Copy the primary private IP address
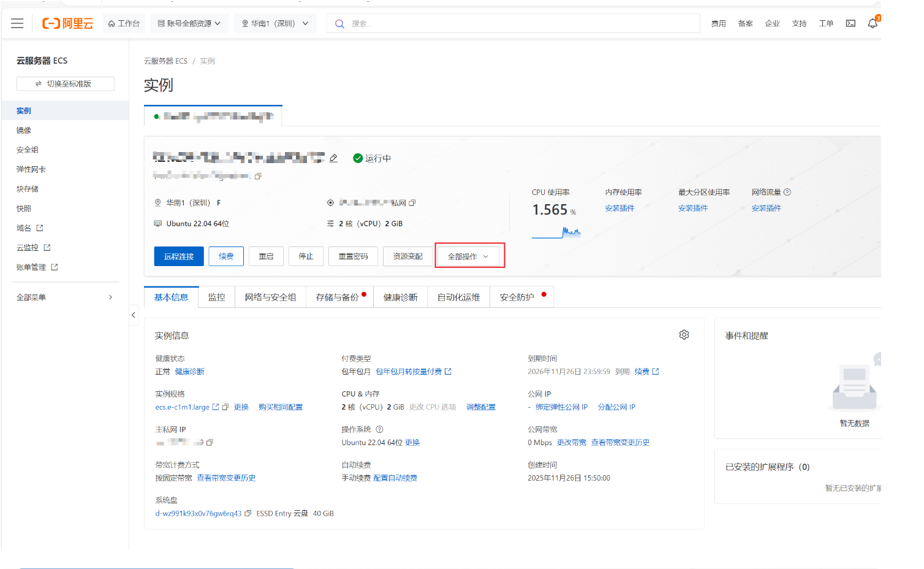The image size is (924, 569). tap(210, 443)
